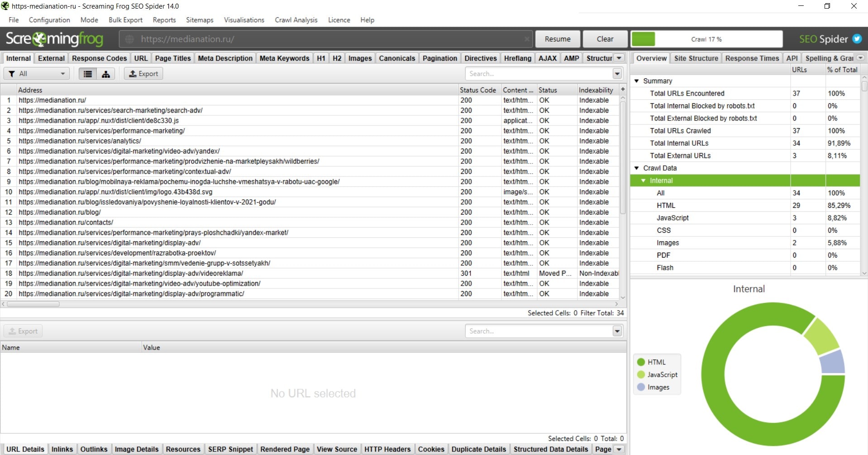Open the Site Structure tab
The image size is (868, 455).
pyautogui.click(x=696, y=58)
